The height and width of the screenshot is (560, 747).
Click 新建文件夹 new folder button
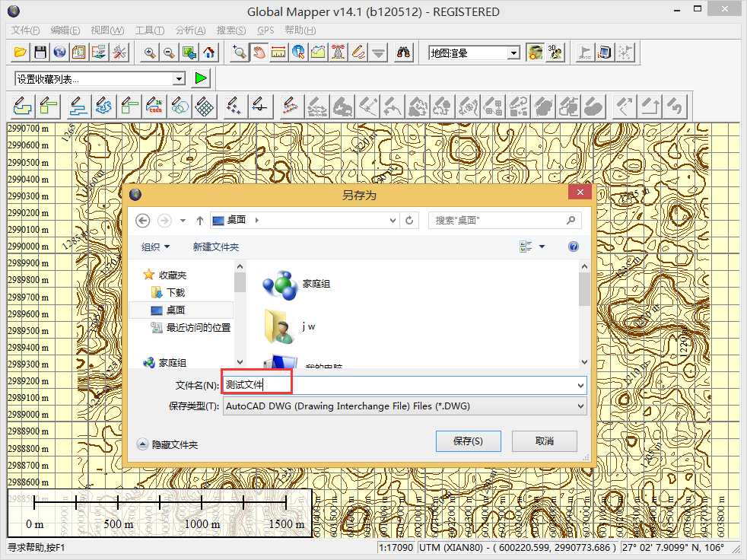[x=216, y=247]
